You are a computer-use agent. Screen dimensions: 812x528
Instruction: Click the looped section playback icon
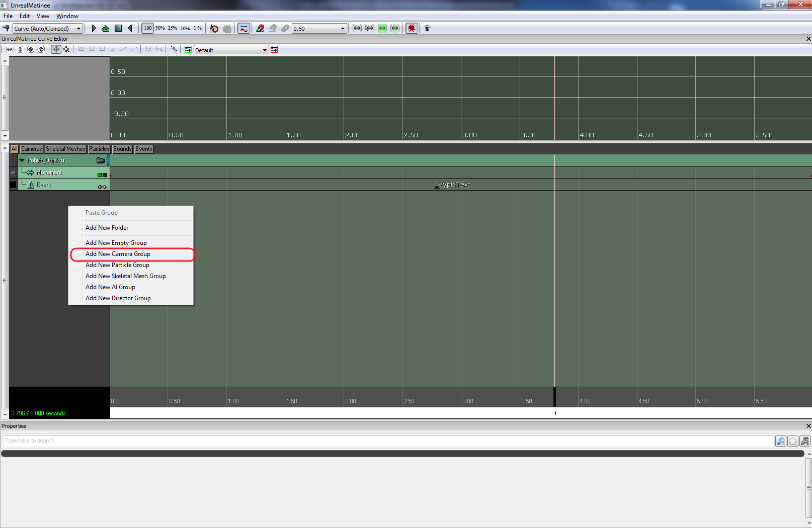click(106, 28)
